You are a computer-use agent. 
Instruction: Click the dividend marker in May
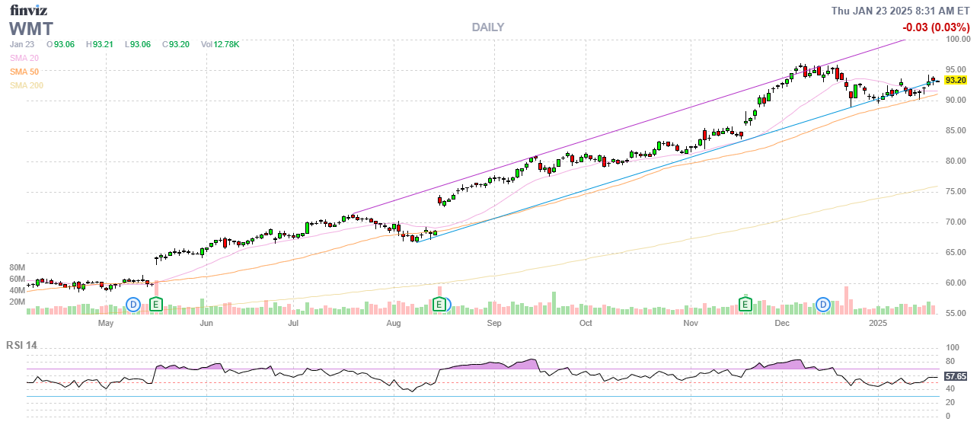point(133,305)
